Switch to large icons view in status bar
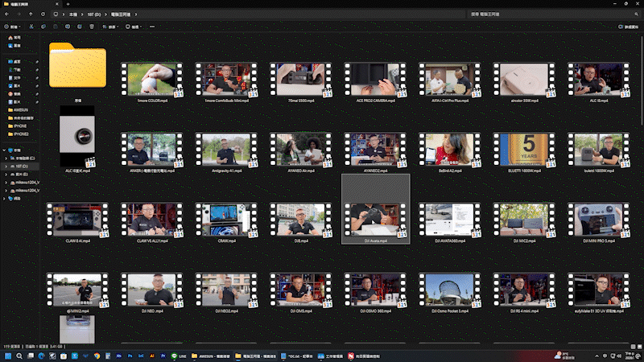 pos(638,347)
